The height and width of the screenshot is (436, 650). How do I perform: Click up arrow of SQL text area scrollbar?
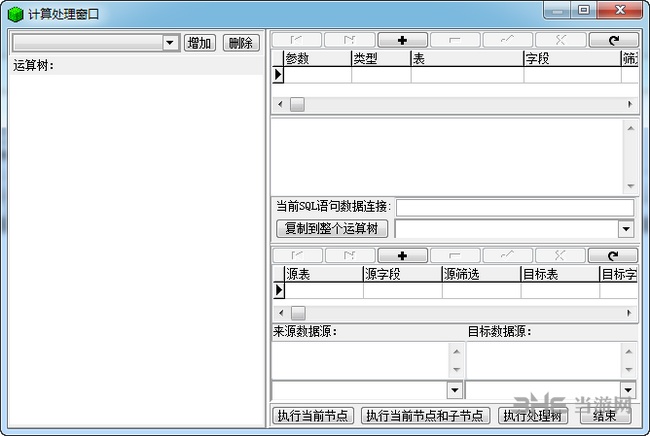coord(631,128)
